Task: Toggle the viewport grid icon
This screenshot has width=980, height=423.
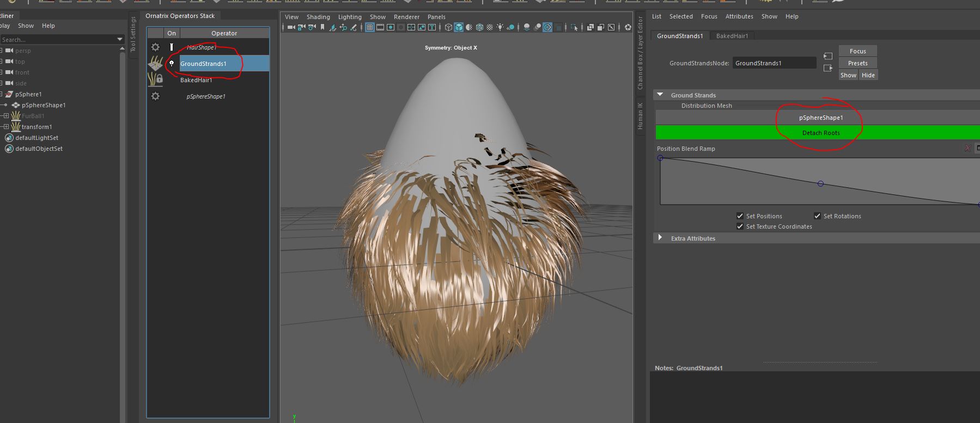Action: click(370, 27)
